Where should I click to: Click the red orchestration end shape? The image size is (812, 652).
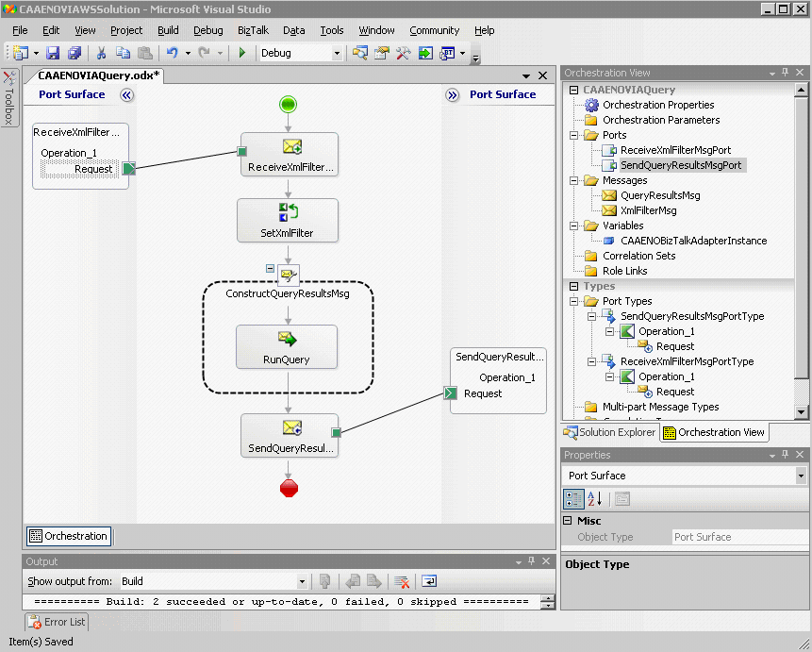coord(289,488)
